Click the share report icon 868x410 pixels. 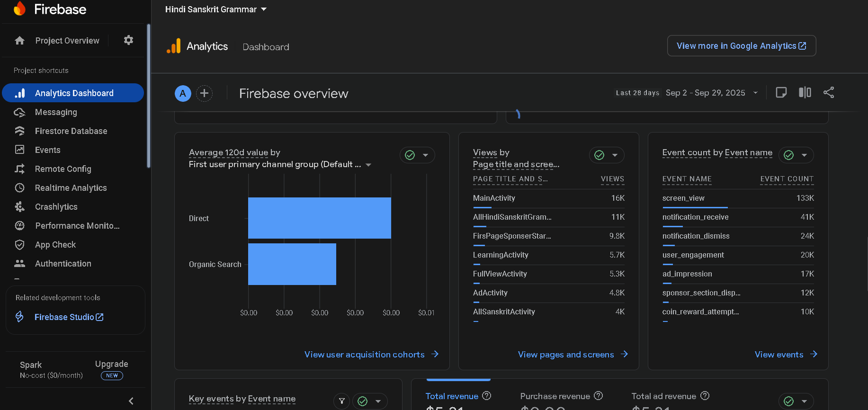coord(828,93)
